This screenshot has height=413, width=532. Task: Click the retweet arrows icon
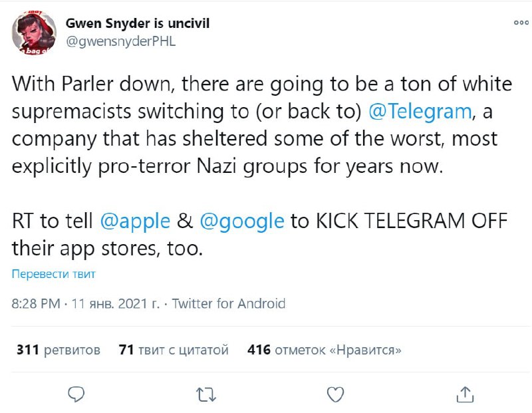207,394
